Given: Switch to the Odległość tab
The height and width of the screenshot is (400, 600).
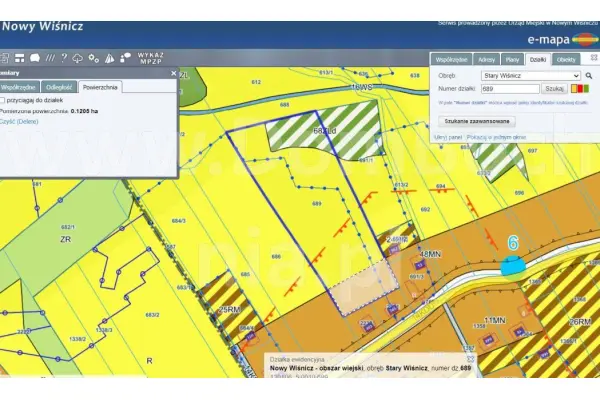Looking at the screenshot, I should click(x=59, y=87).
